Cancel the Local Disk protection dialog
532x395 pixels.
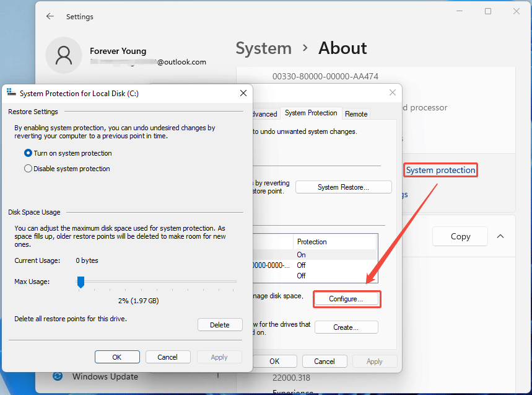point(168,357)
